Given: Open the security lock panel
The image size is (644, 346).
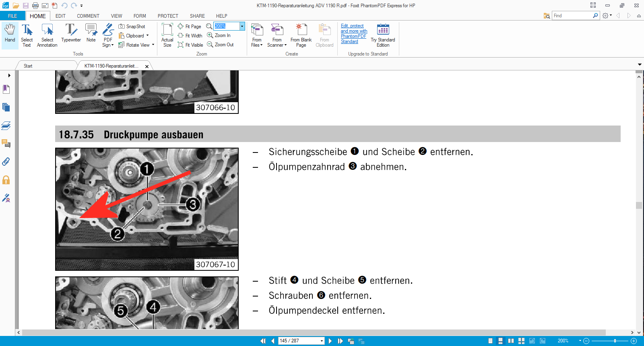Looking at the screenshot, I should 6,180.
